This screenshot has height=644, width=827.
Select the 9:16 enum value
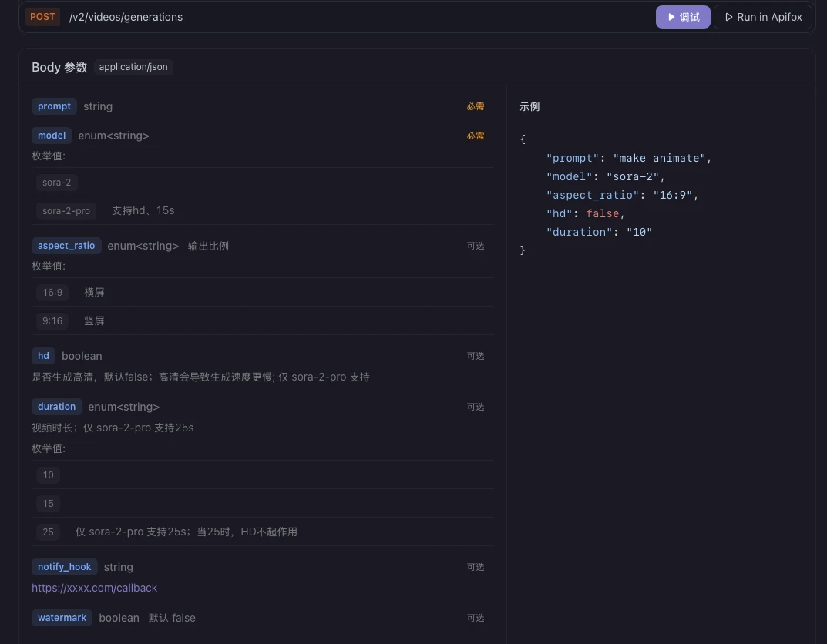(52, 321)
